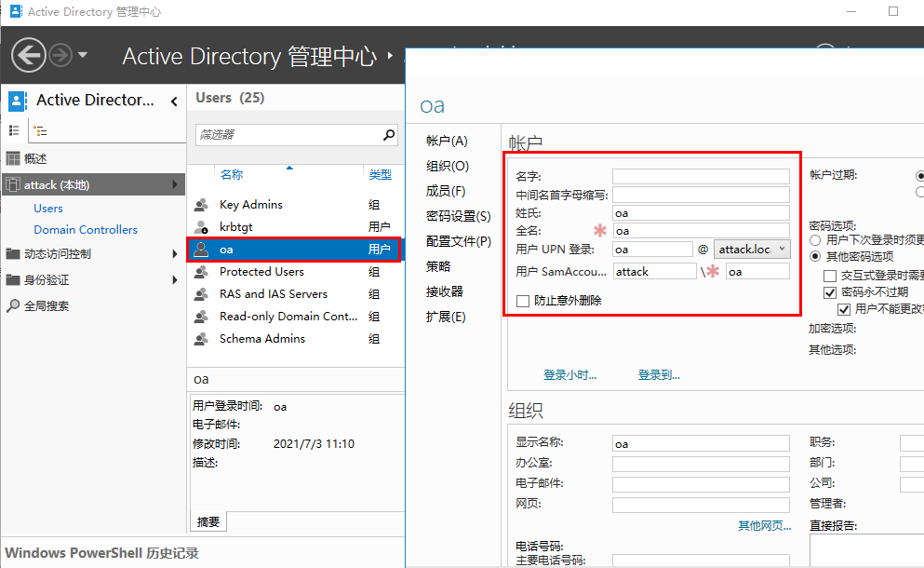924x568 pixels.
Task: Go to 帐户(A) section
Action: [x=447, y=141]
